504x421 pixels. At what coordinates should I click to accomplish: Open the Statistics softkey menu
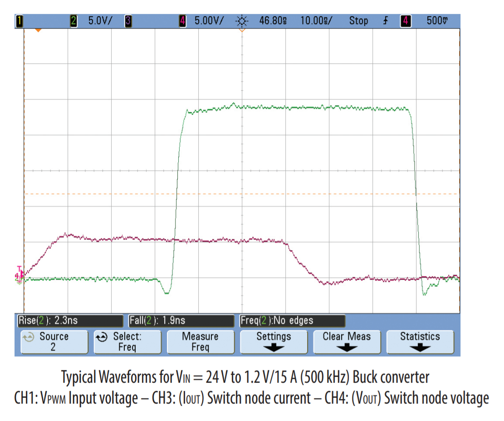[420, 342]
